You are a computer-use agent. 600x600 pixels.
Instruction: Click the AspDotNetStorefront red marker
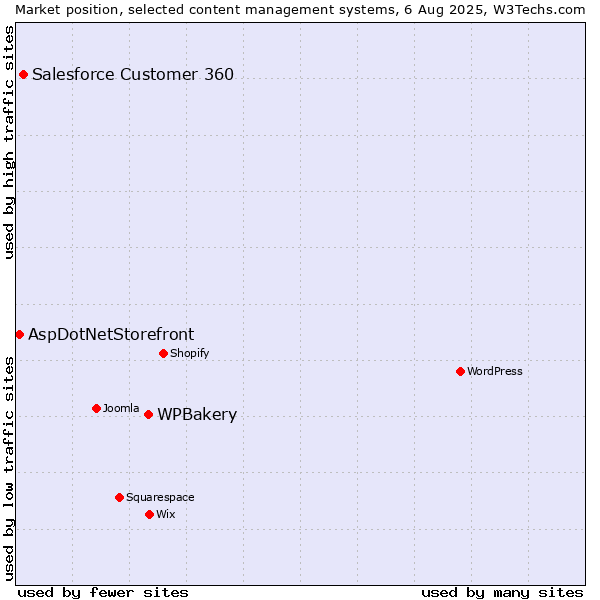[20, 335]
